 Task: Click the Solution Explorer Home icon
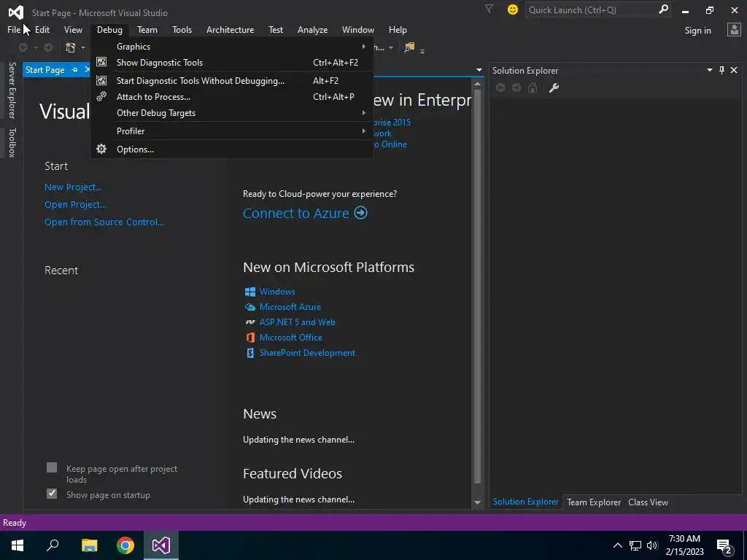point(533,87)
